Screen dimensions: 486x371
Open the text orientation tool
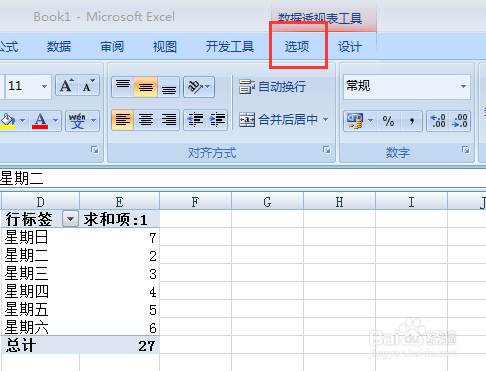[x=199, y=87]
